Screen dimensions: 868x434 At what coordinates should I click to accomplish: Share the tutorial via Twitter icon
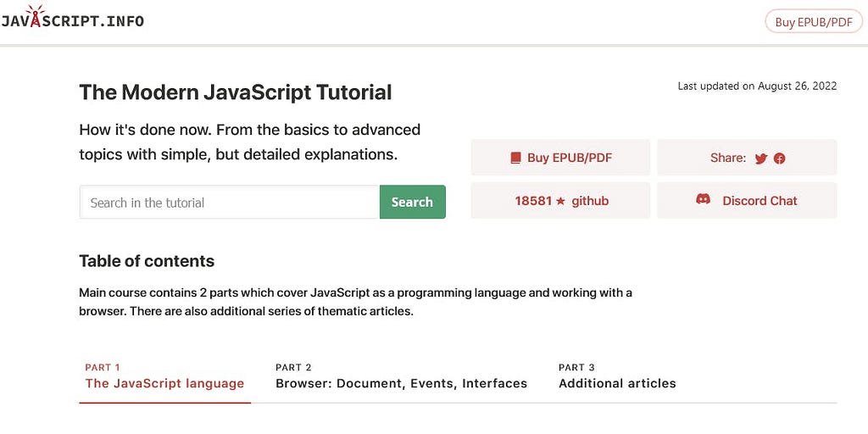tap(761, 159)
